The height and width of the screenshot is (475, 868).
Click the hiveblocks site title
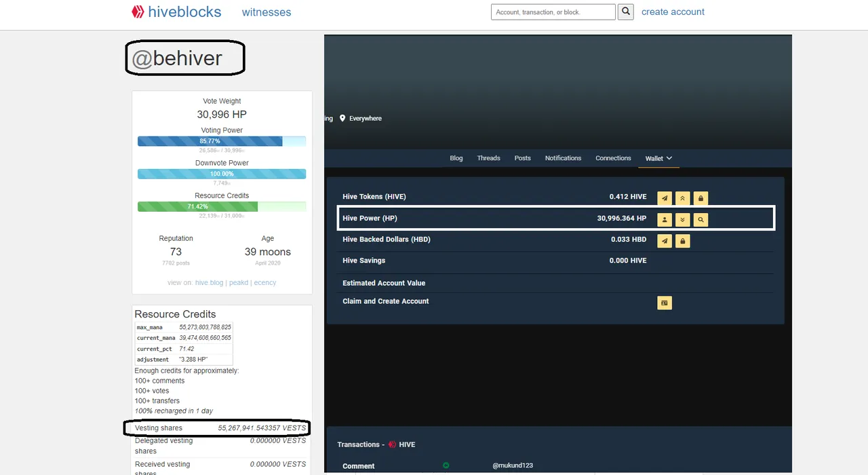[184, 12]
